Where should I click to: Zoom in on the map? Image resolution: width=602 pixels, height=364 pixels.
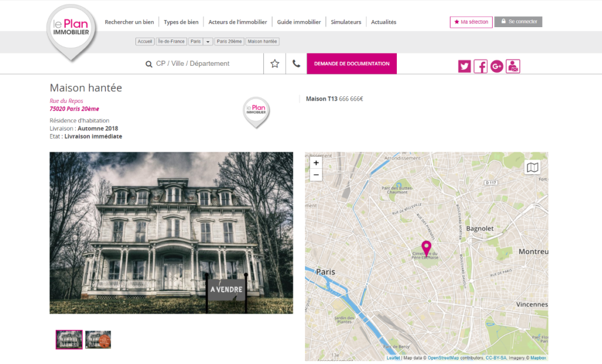[316, 163]
